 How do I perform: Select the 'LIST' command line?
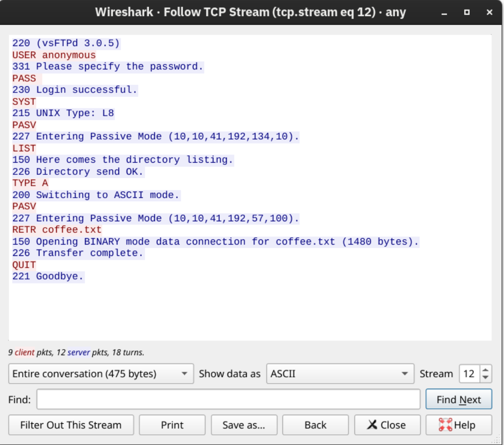(x=24, y=148)
